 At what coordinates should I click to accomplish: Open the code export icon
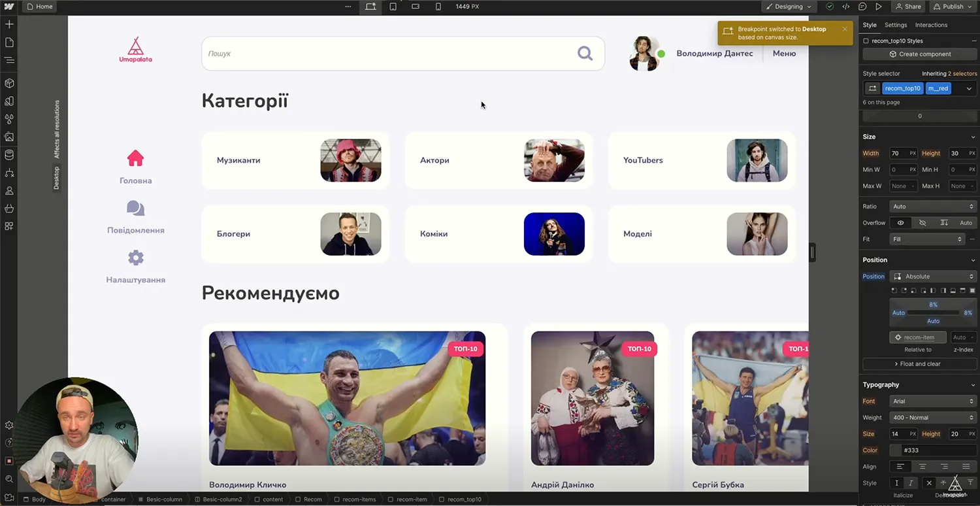(x=846, y=7)
